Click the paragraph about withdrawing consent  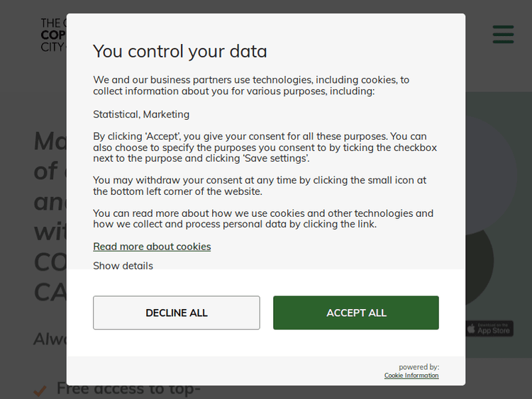click(x=260, y=186)
